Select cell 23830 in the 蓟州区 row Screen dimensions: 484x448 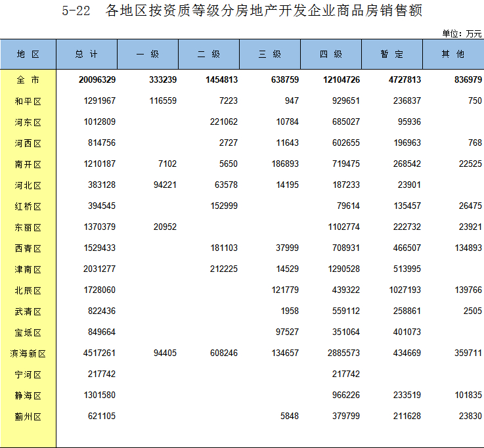[x=470, y=416]
